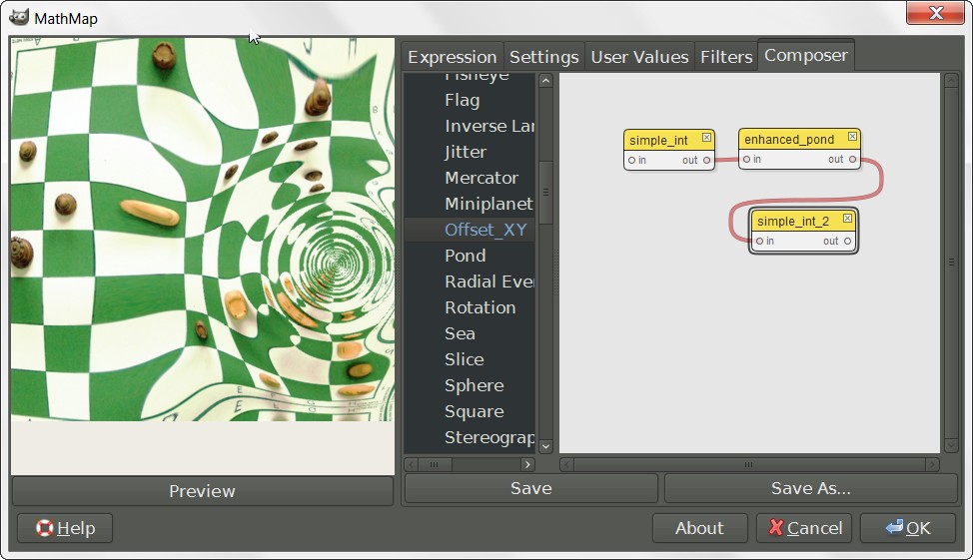Click the Save As... button
The width and height of the screenshot is (973, 560).
pyautogui.click(x=811, y=489)
